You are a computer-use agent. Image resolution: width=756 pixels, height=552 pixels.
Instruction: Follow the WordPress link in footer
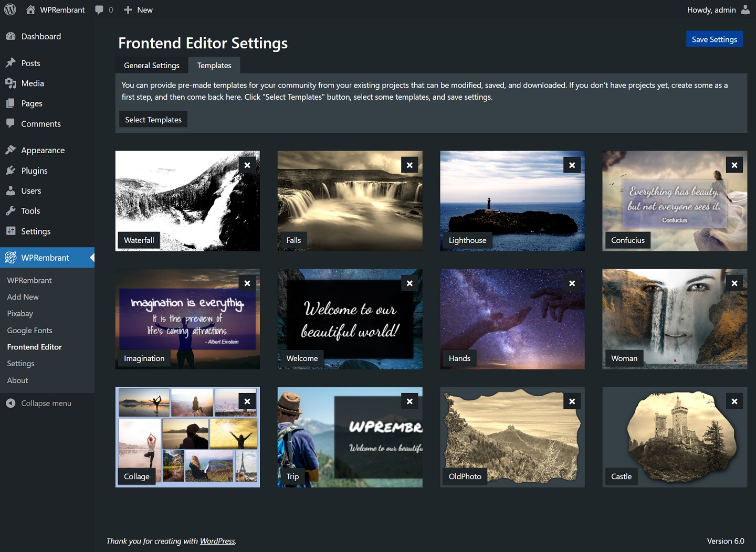click(217, 541)
